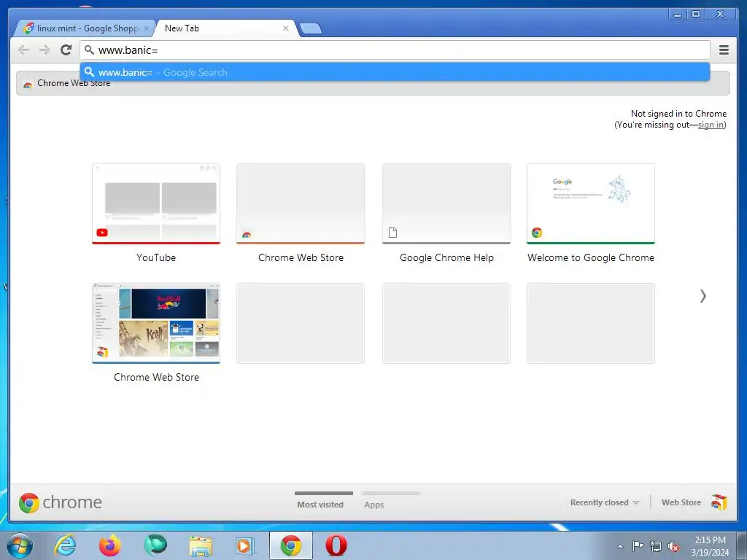Launch Firefox from the taskbar
Viewport: 747px width, 560px height.
point(109,545)
